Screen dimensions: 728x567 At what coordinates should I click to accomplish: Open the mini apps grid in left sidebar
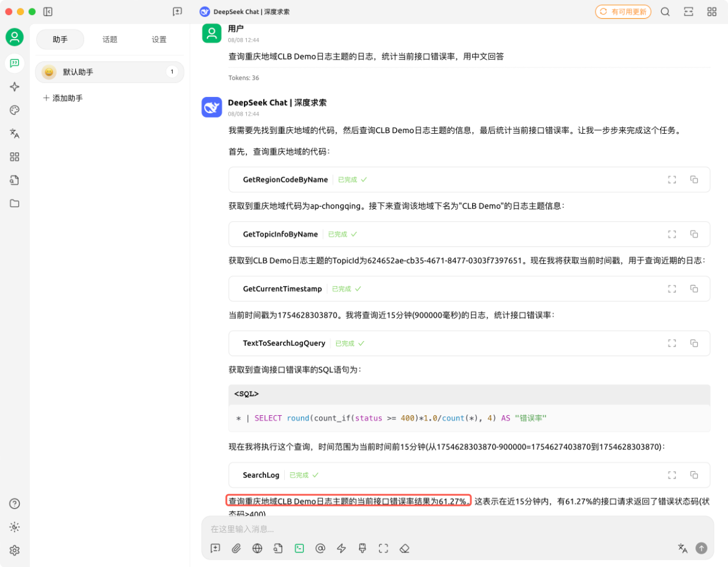pos(14,157)
